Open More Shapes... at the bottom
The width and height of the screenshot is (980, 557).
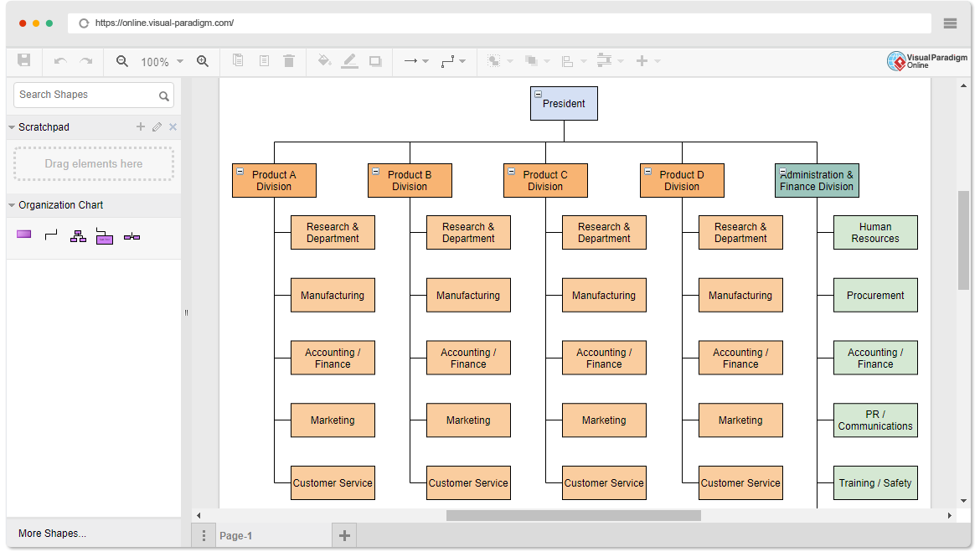point(53,534)
